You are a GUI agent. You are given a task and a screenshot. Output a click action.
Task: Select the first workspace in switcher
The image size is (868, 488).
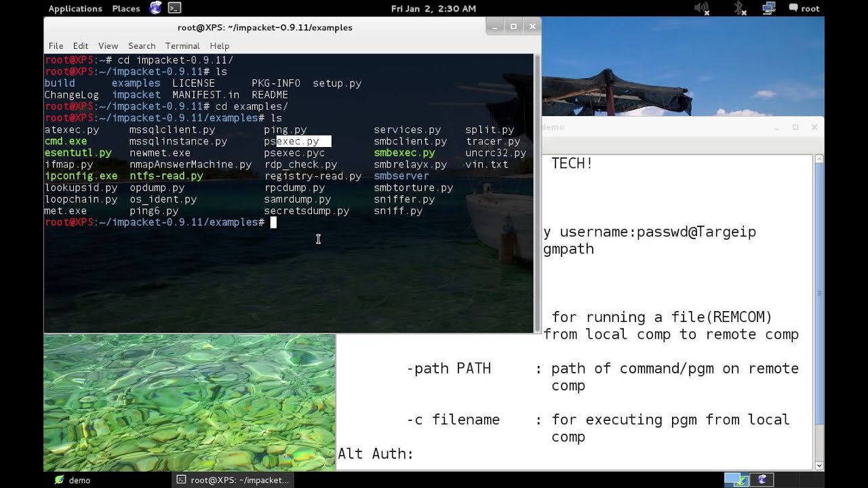(x=736, y=480)
